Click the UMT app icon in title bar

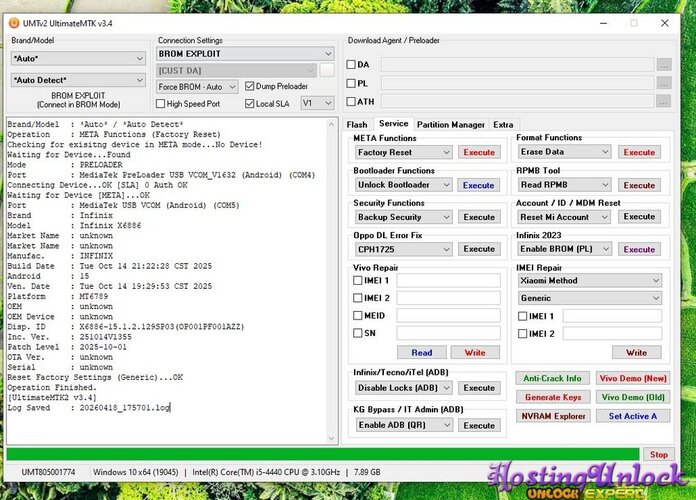[14, 23]
